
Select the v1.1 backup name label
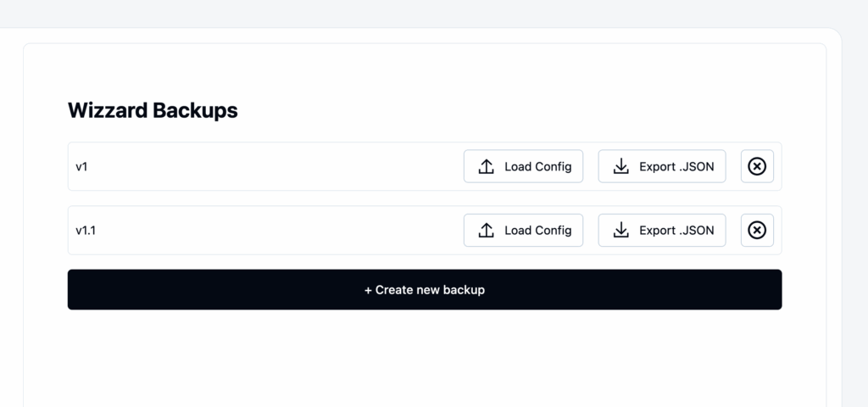(86, 231)
